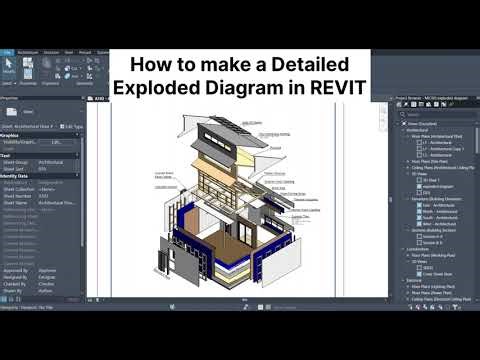Click fourth Project Browser toolbar icon

(421, 104)
